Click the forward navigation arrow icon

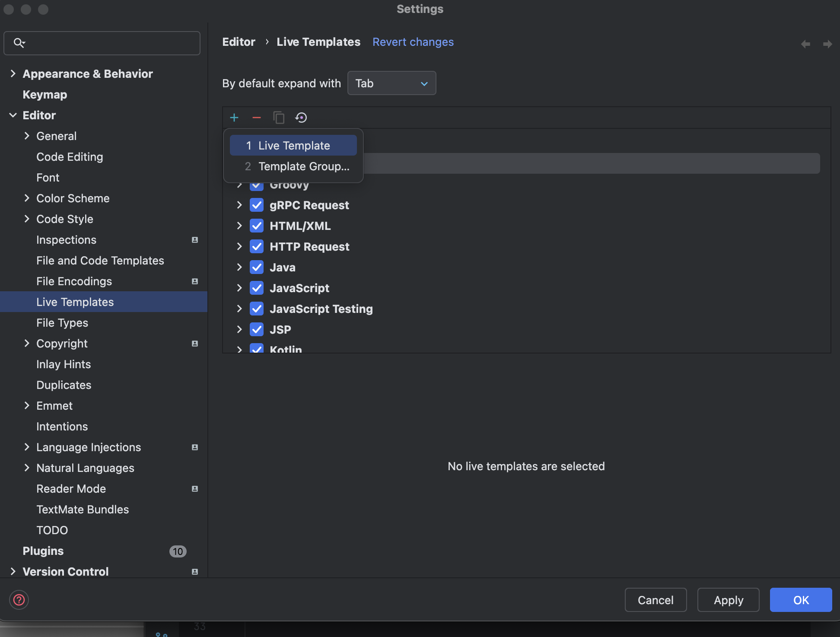(827, 44)
